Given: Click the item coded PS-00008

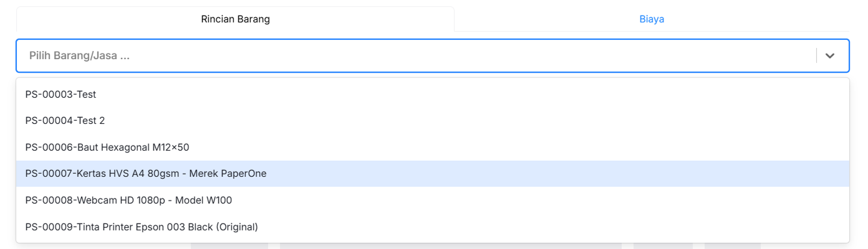Looking at the screenshot, I should [x=128, y=200].
